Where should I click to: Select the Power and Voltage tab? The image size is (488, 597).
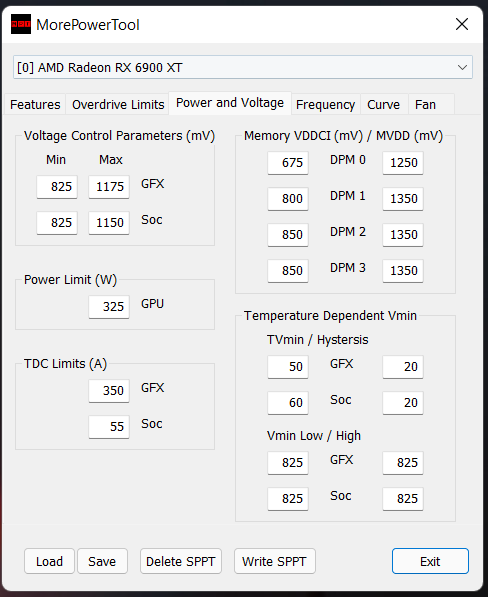point(230,103)
